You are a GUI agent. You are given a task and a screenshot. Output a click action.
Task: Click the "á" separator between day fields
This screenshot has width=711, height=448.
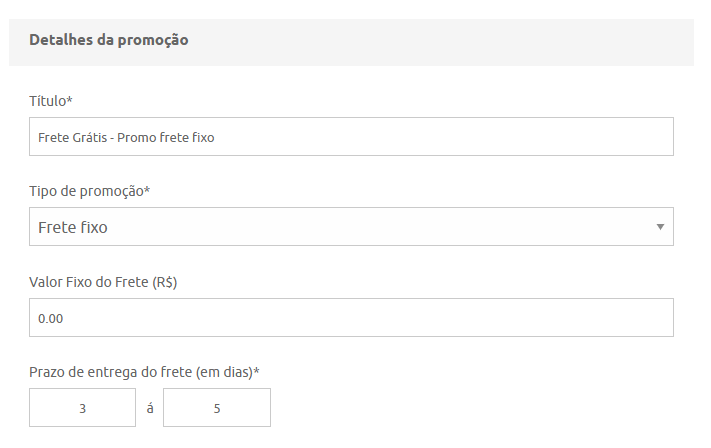(150, 408)
